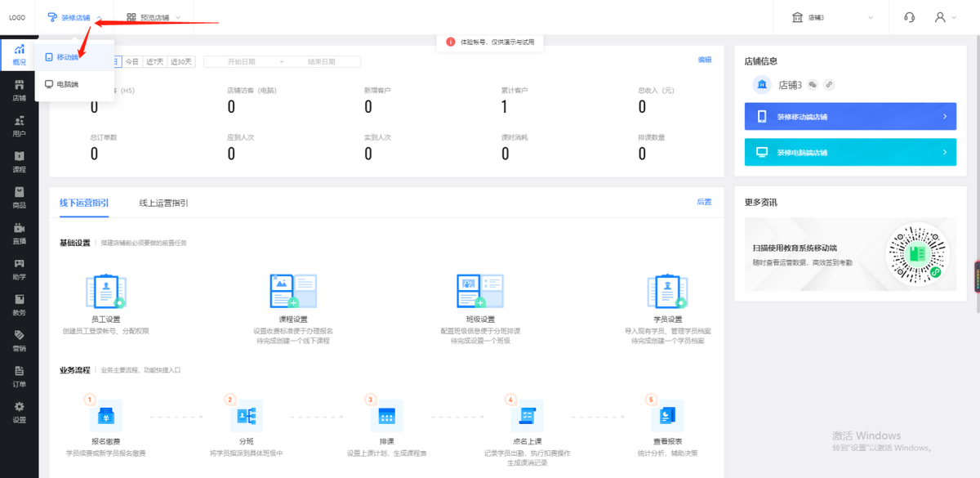Open 设置 gear in the sidebar

tap(19, 412)
